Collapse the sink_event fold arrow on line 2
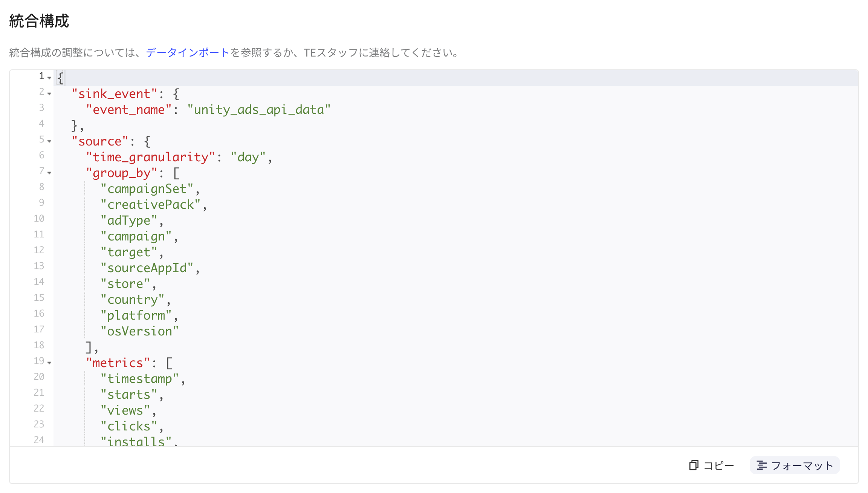The image size is (868, 493). pyautogui.click(x=49, y=93)
